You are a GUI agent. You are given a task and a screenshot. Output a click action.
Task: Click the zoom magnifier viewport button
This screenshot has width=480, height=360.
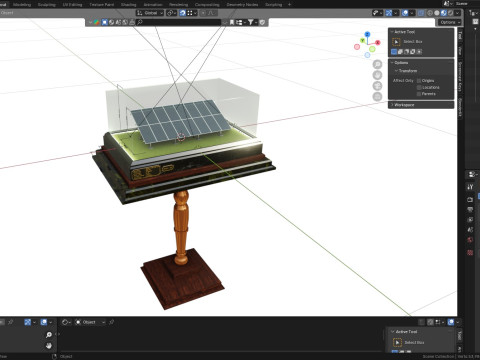click(377, 64)
